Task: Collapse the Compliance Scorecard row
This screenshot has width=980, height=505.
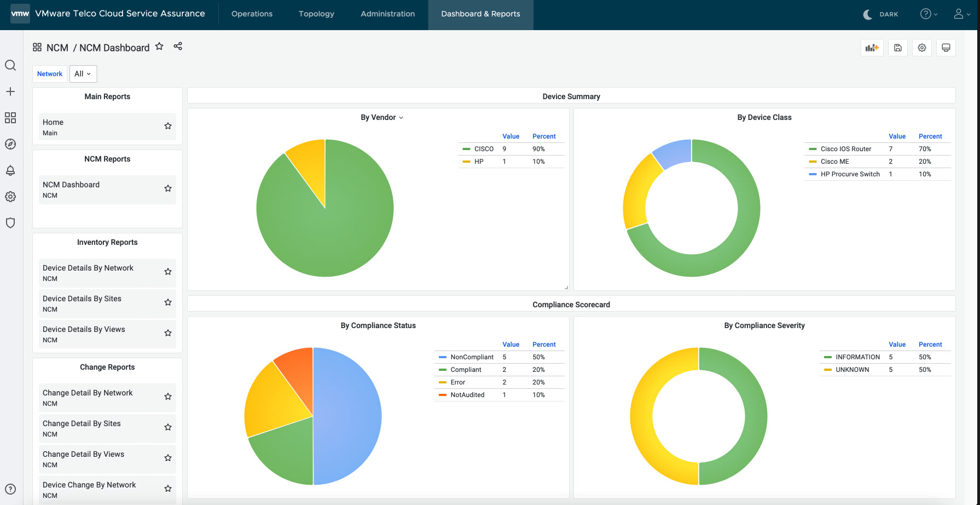Action: click(x=571, y=305)
